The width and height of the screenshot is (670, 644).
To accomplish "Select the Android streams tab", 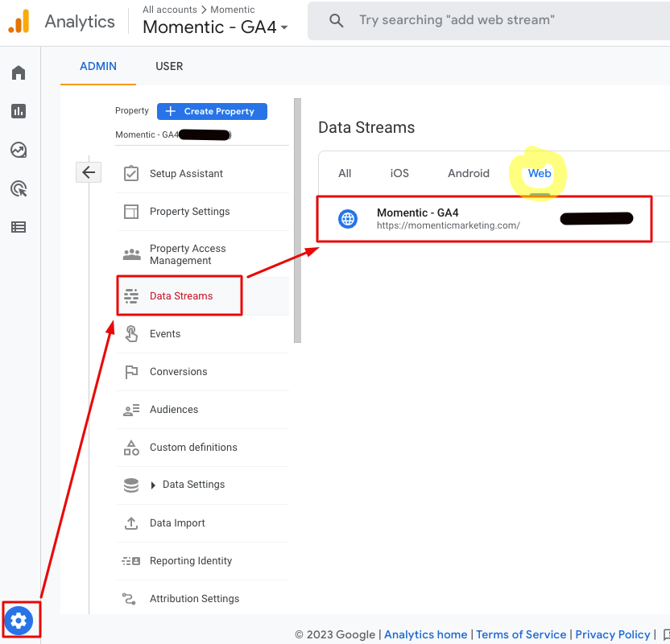I will pos(469,173).
